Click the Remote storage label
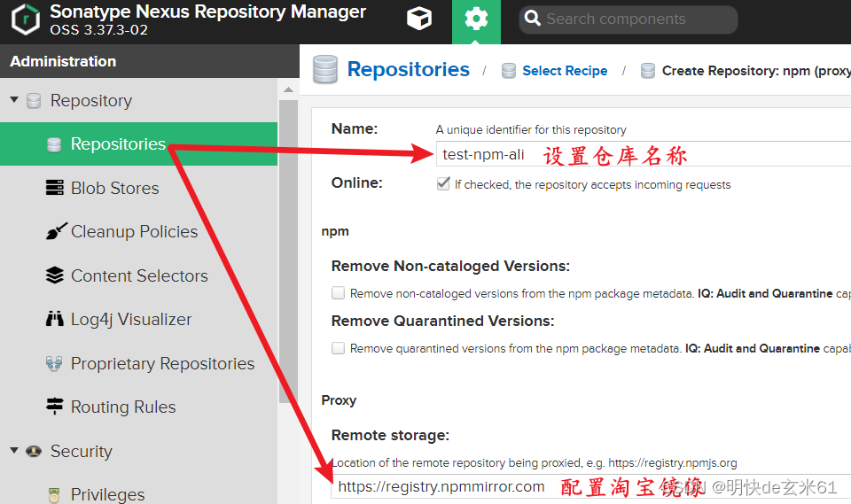The image size is (851, 504). point(390,435)
